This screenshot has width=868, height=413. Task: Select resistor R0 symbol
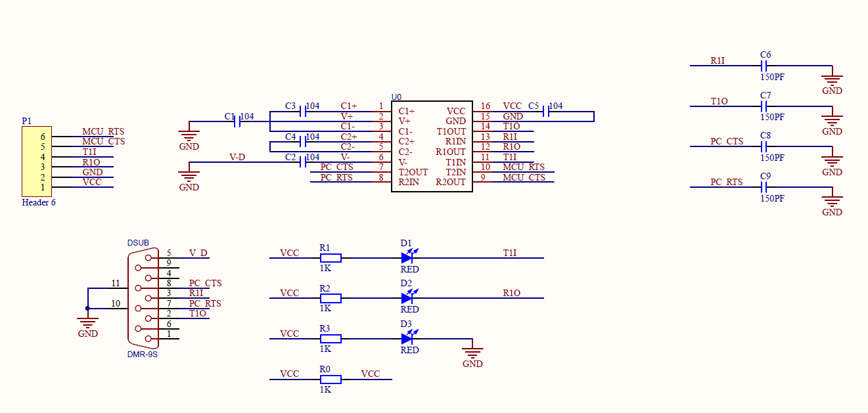coord(331,379)
